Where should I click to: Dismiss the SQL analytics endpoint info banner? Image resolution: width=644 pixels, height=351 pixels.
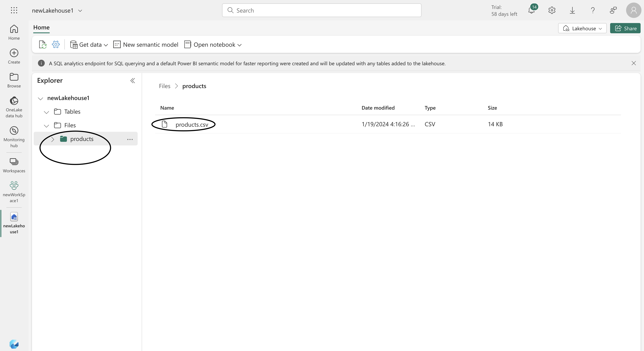coord(634,63)
